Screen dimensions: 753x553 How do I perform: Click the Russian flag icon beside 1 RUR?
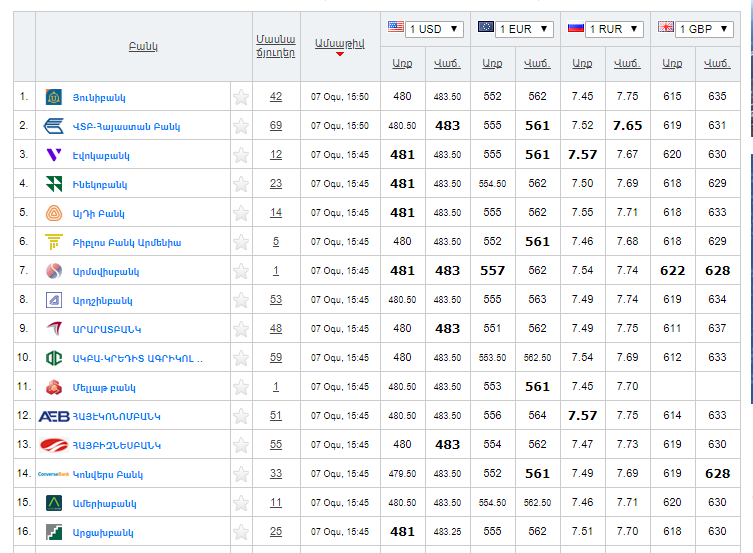576,27
